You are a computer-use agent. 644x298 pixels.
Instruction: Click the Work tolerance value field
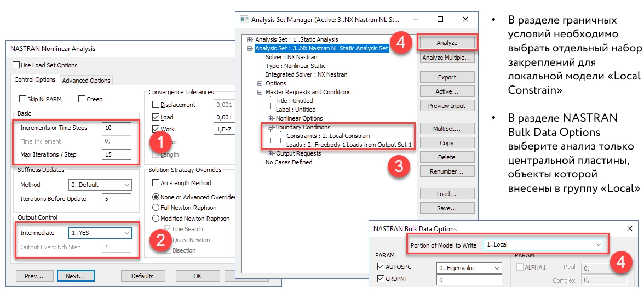click(225, 129)
